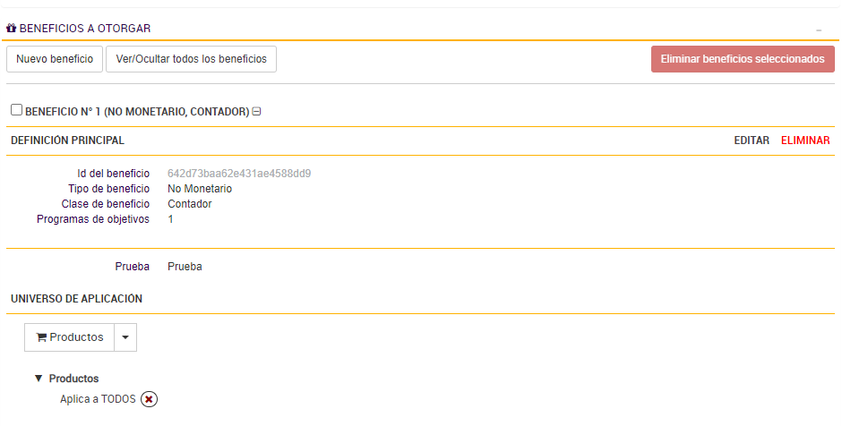Click the DEFINICIÓN PRINCIPAL section header
The height and width of the screenshot is (426, 868).
[67, 141]
